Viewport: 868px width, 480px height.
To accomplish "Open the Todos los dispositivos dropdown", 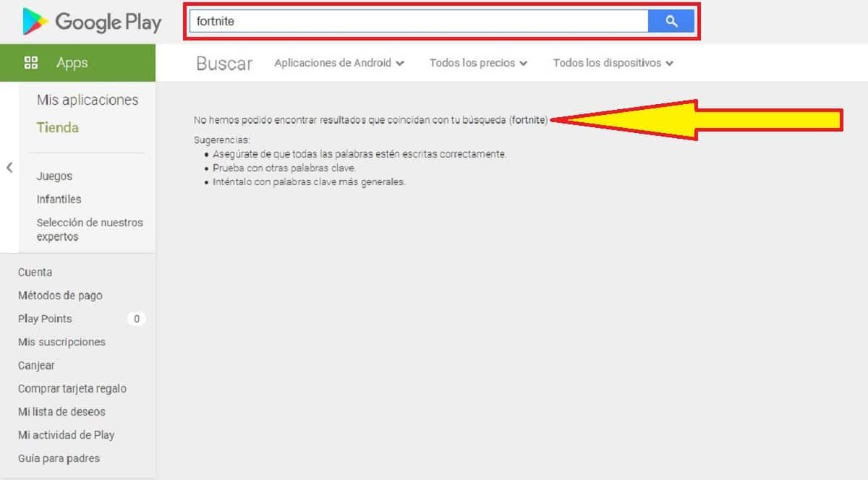I will [x=613, y=63].
